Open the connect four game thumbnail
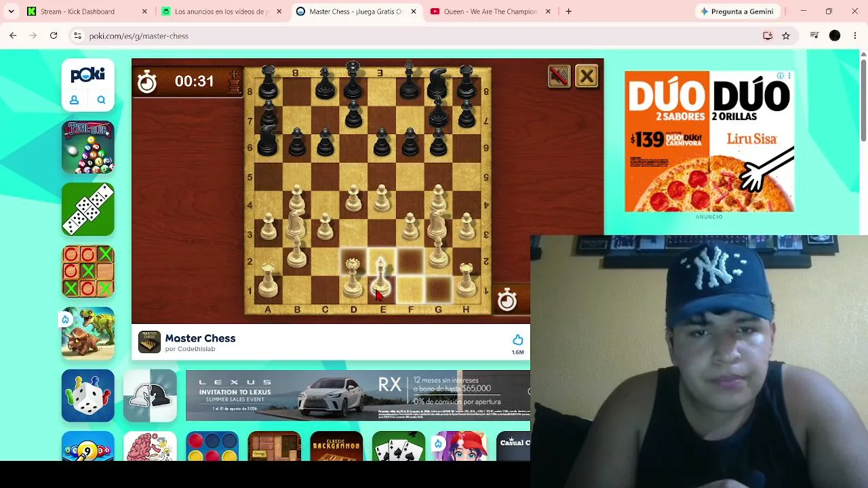 [212, 447]
